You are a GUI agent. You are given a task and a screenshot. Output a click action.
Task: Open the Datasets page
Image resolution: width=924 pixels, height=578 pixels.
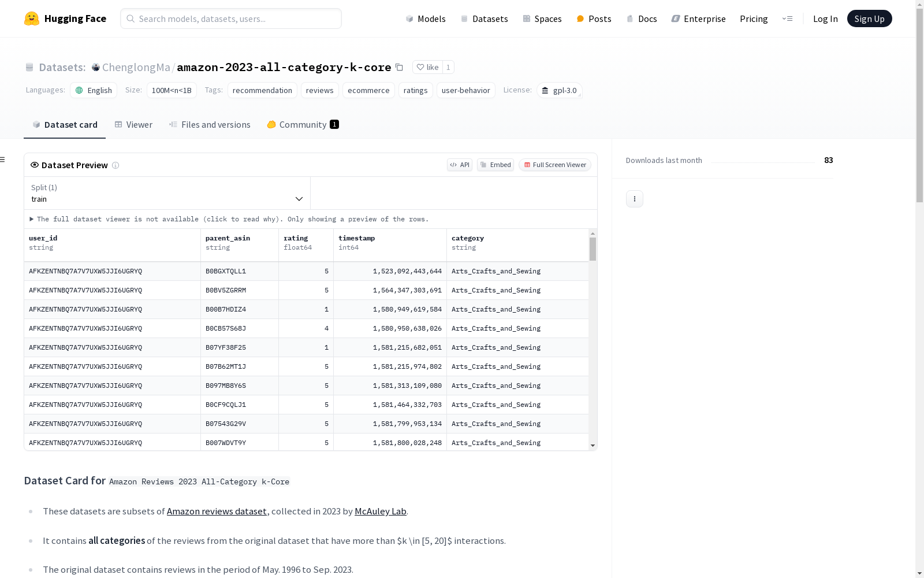pyautogui.click(x=484, y=18)
